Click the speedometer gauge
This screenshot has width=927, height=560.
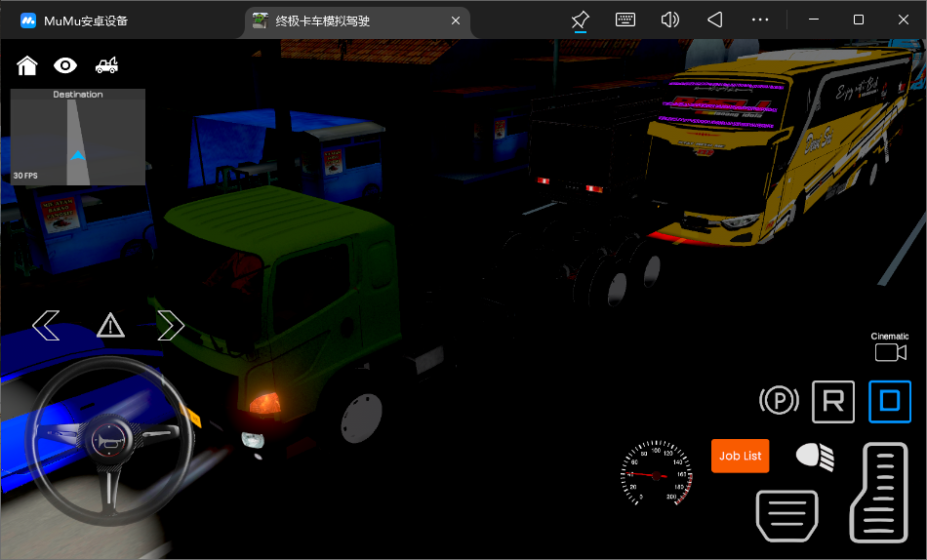[657, 475]
